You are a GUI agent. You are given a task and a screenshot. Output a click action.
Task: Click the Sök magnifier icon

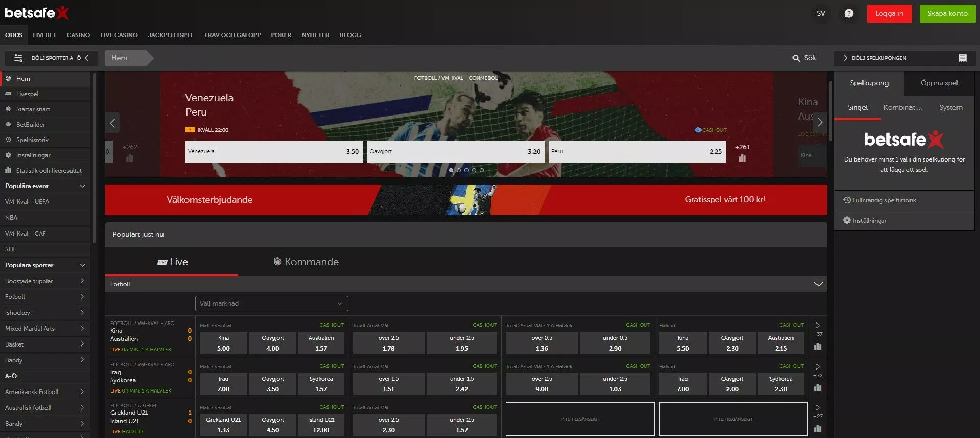pyautogui.click(x=796, y=58)
